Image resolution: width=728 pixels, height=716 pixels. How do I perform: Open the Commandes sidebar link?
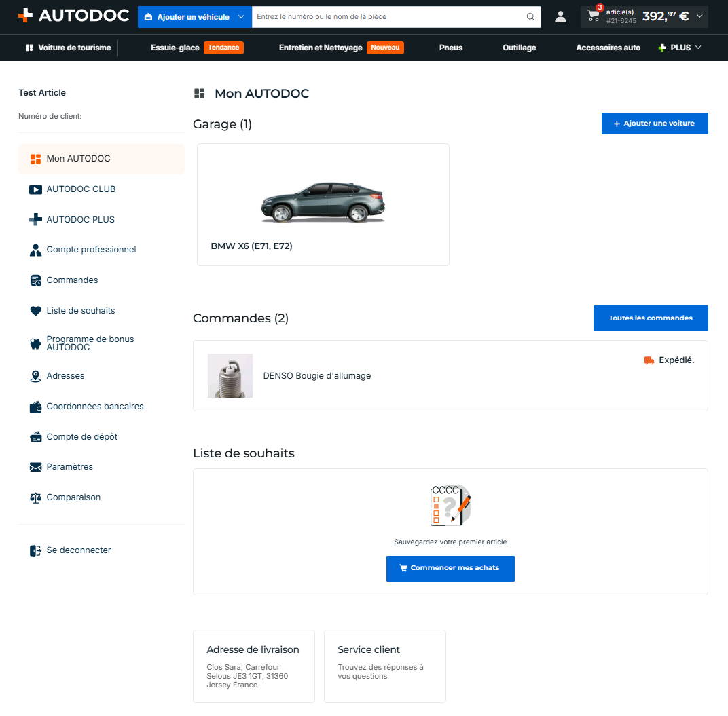tap(72, 280)
